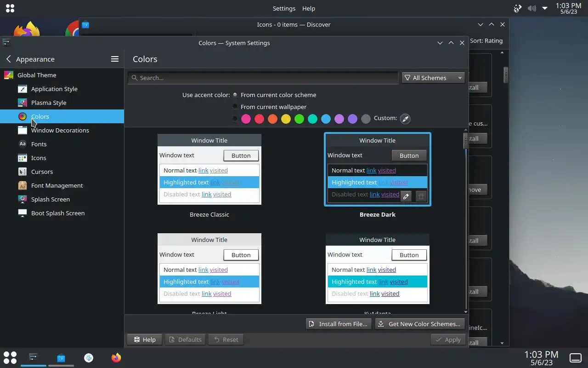Select the KvAdapta scheme preview
The width and height of the screenshot is (588, 368).
click(378, 269)
